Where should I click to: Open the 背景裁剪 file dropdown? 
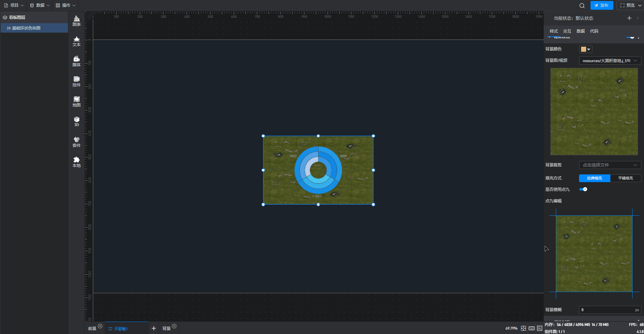(x=609, y=165)
